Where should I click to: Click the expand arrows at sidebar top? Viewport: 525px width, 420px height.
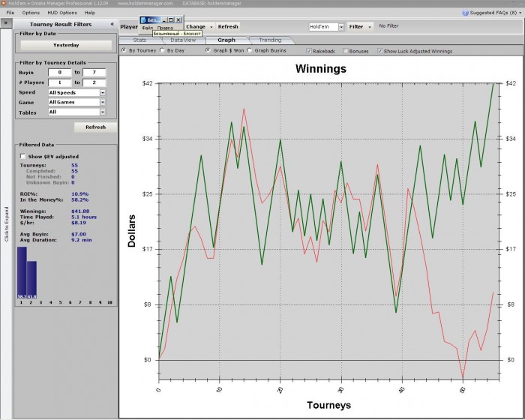tap(6, 23)
